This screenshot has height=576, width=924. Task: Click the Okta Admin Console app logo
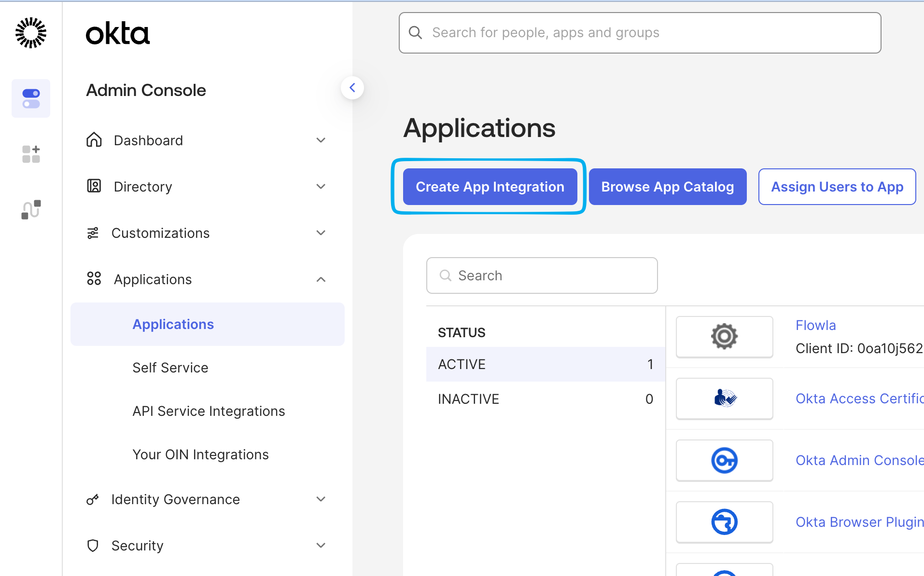pos(725,460)
